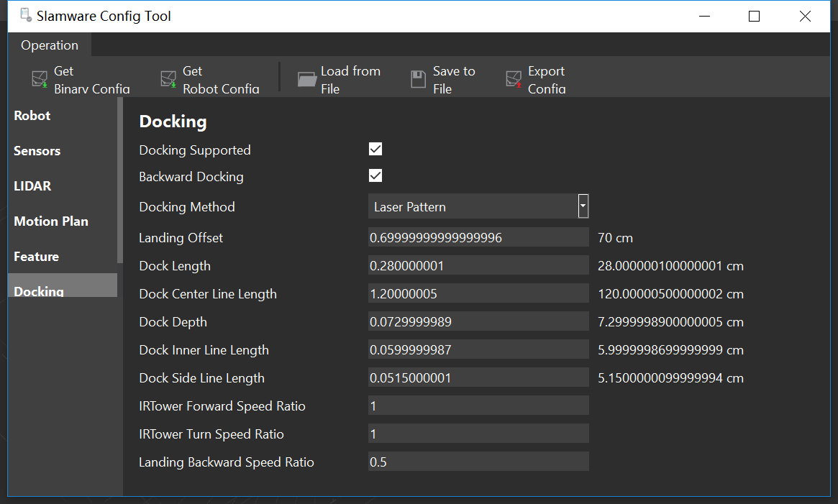Open the Sensors section
Screen dimensions: 838x504
tap(37, 151)
